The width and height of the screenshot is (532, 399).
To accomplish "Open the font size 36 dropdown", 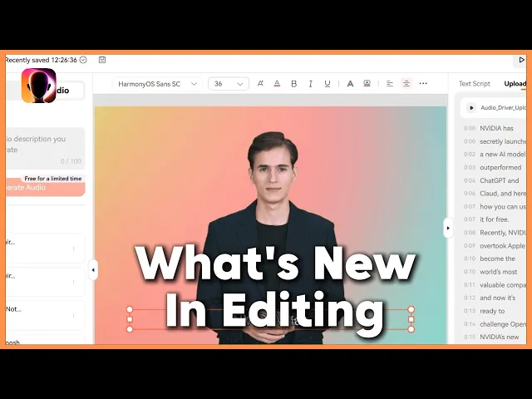I will click(x=229, y=84).
